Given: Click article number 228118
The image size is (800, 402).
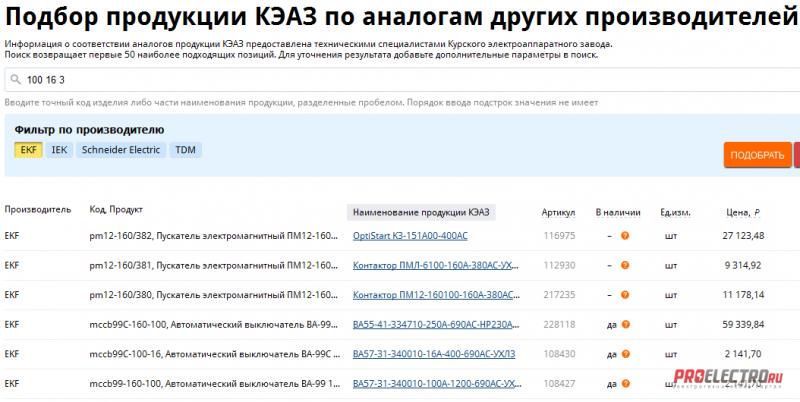Looking at the screenshot, I should 559,324.
